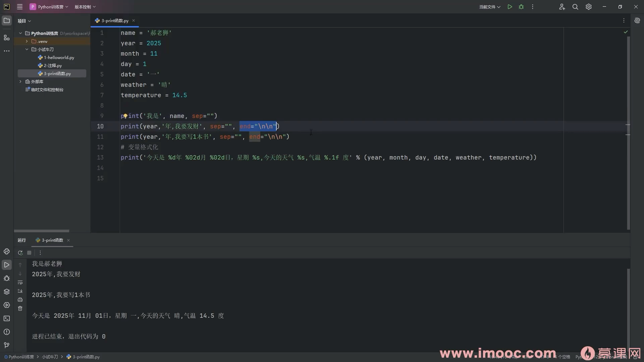This screenshot has width=644, height=362.
Task: Open 1-helloworld.py in project tree
Action: point(59,57)
